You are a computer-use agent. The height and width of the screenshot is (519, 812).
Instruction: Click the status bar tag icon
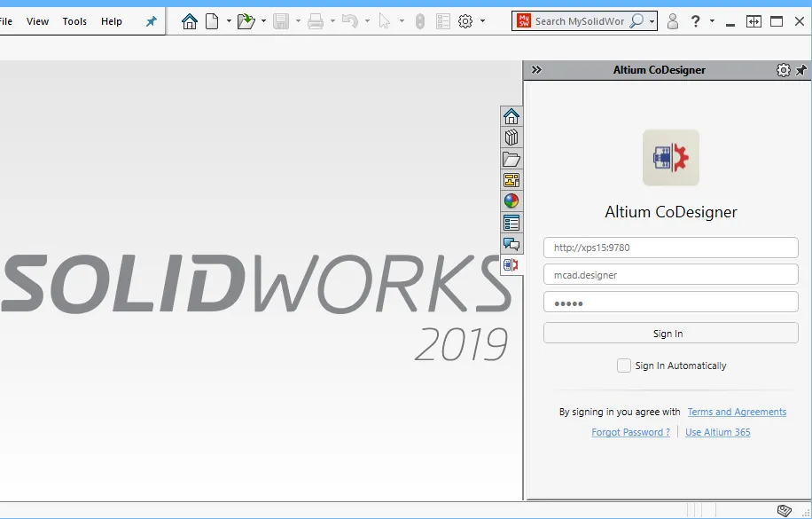[785, 511]
